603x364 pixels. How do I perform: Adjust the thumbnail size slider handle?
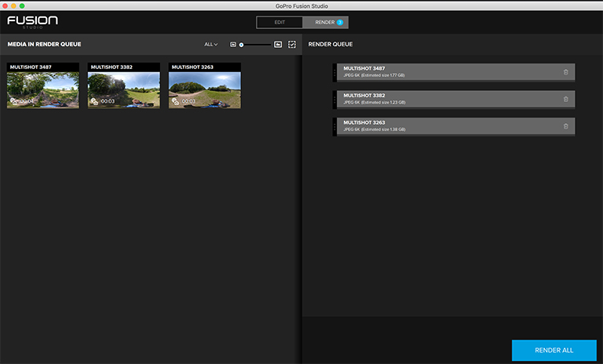point(241,45)
